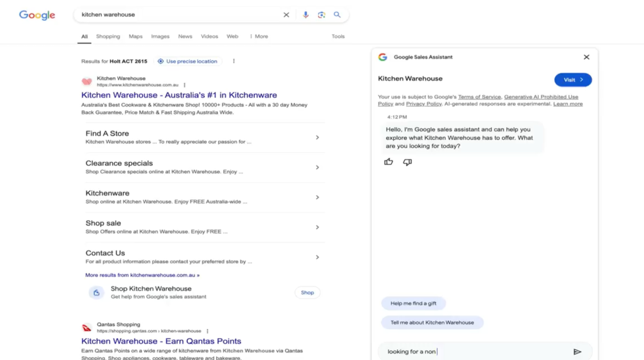Send the chat message arrow icon
Image resolution: width=644 pixels, height=360 pixels.
577,352
